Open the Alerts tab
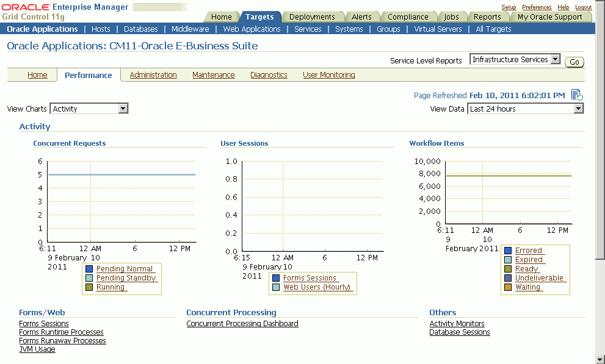 coord(361,16)
